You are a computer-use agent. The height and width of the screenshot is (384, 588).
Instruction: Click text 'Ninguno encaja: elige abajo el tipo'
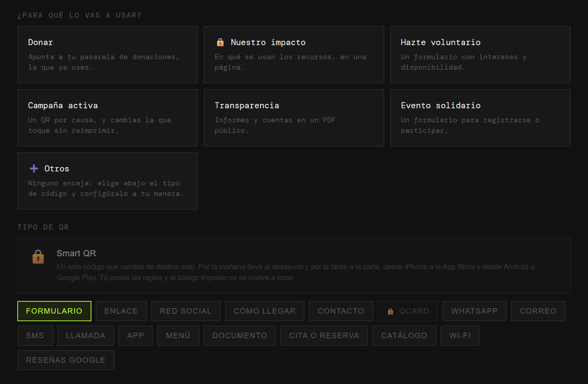(104, 183)
